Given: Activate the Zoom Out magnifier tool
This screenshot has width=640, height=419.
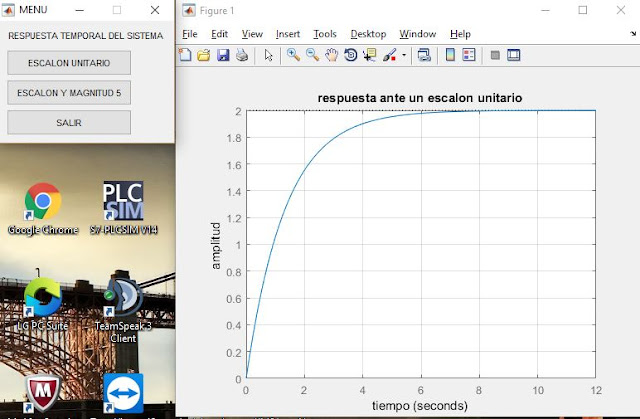Looking at the screenshot, I should (x=312, y=55).
